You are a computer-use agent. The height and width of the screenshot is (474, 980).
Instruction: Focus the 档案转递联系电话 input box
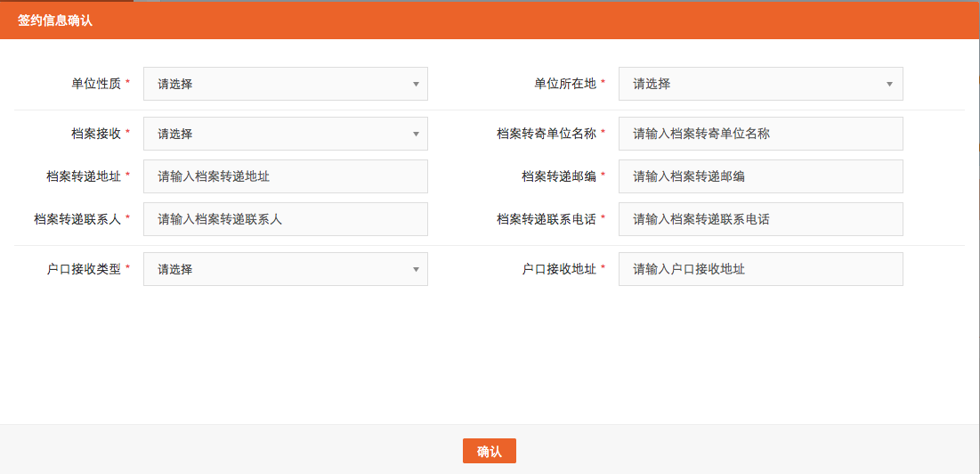(x=760, y=219)
